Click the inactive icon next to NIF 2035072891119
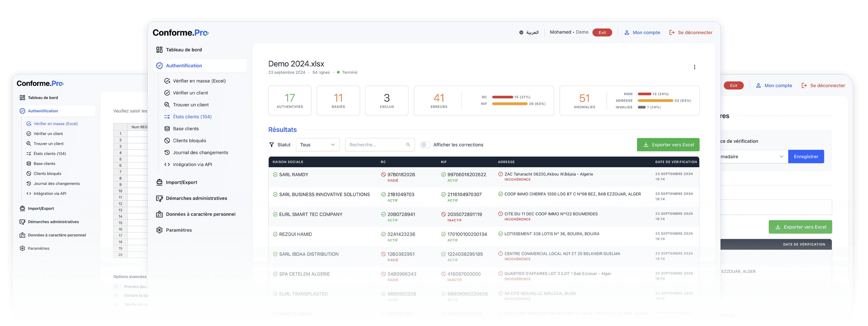868x326 pixels. pyautogui.click(x=443, y=214)
